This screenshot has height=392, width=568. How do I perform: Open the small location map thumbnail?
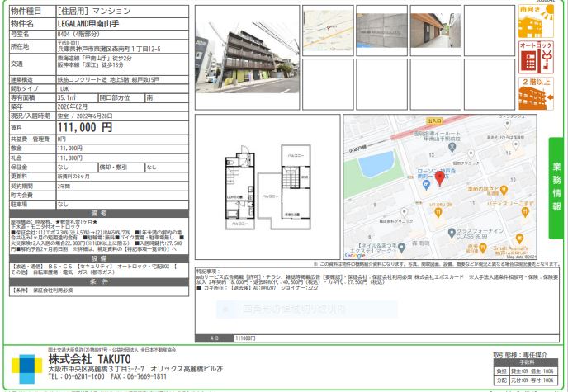coord(328,31)
